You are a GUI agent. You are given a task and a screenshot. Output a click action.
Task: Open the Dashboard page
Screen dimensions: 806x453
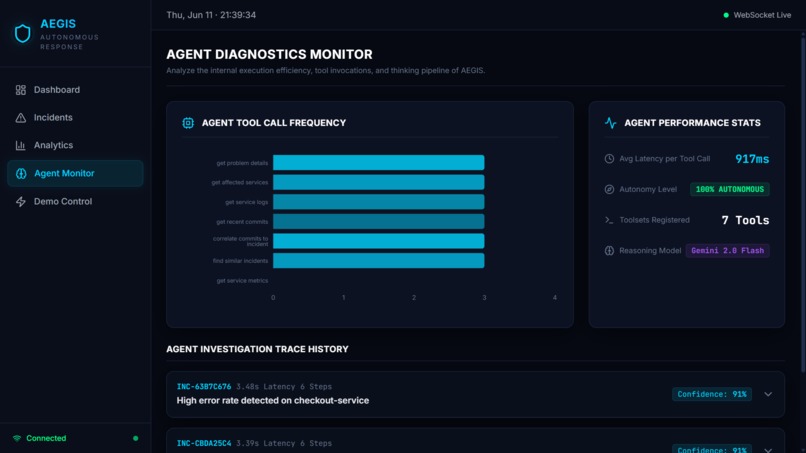click(x=75, y=90)
